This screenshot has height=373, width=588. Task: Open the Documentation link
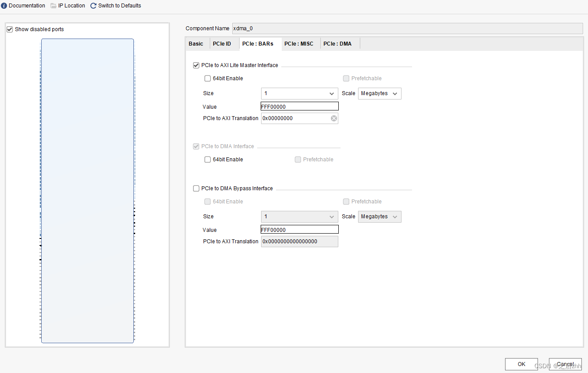pyautogui.click(x=27, y=6)
